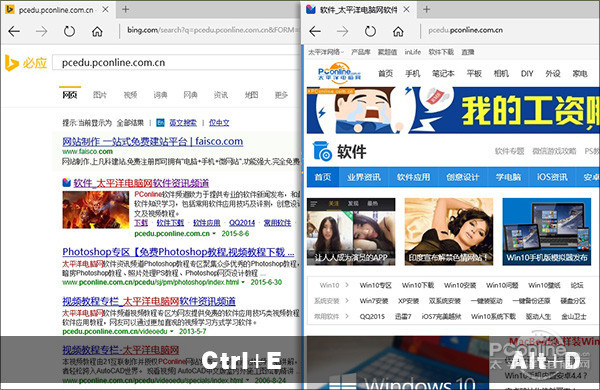The image size is (600, 390).
Task: Click favicon beside 软件_太平洋电脑网 search result
Action: coord(67,183)
